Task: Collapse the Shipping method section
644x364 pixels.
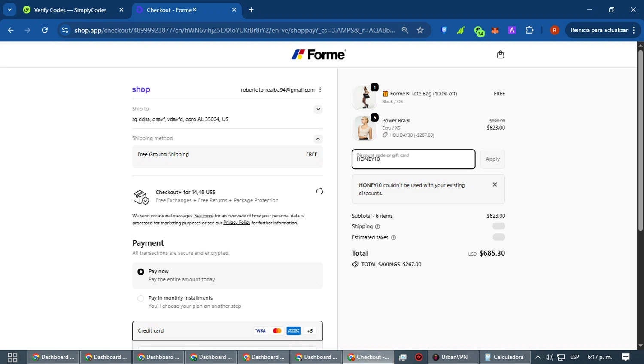Action: (x=318, y=138)
